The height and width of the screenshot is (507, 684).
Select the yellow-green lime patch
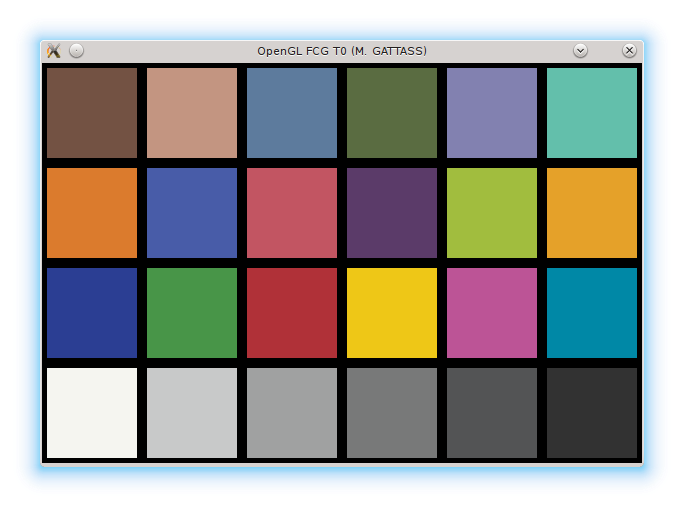[492, 213]
